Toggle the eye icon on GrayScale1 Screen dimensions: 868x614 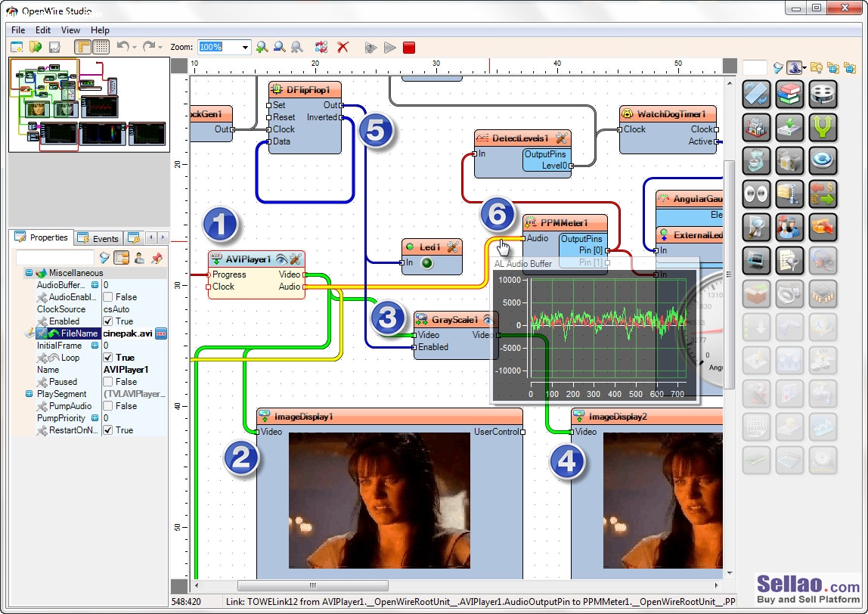tap(488, 319)
